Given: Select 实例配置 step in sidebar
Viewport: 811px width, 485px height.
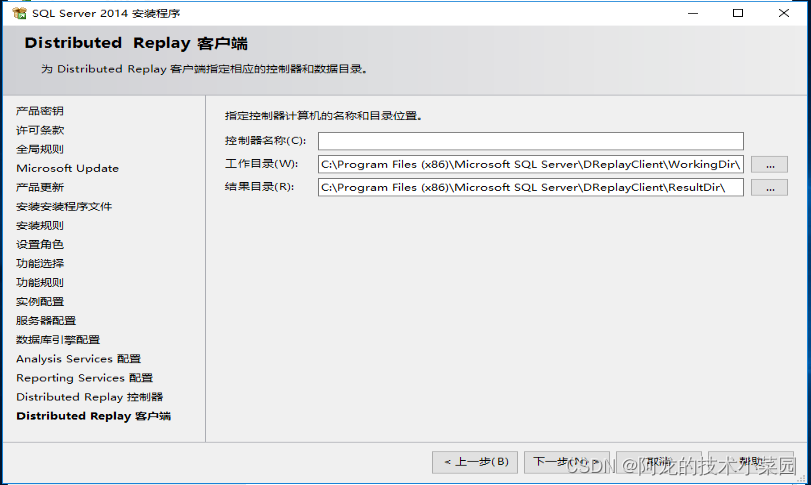Looking at the screenshot, I should point(40,301).
